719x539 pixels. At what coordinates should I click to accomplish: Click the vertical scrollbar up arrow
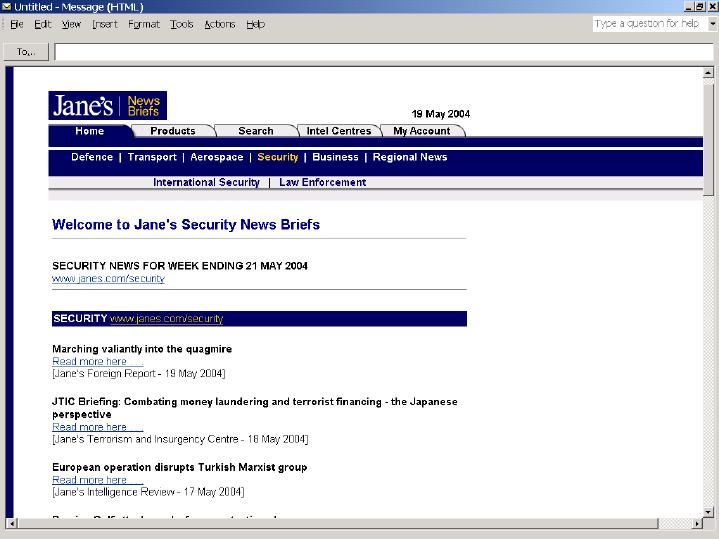point(709,72)
